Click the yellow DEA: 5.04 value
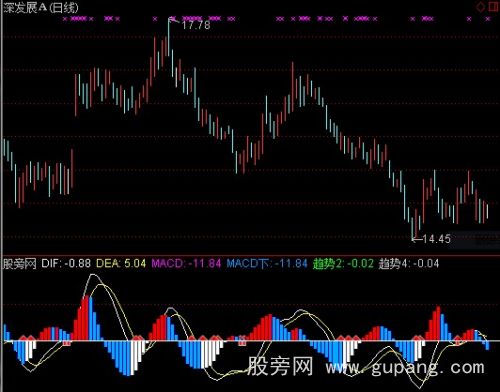The image size is (500, 392). (x=121, y=264)
